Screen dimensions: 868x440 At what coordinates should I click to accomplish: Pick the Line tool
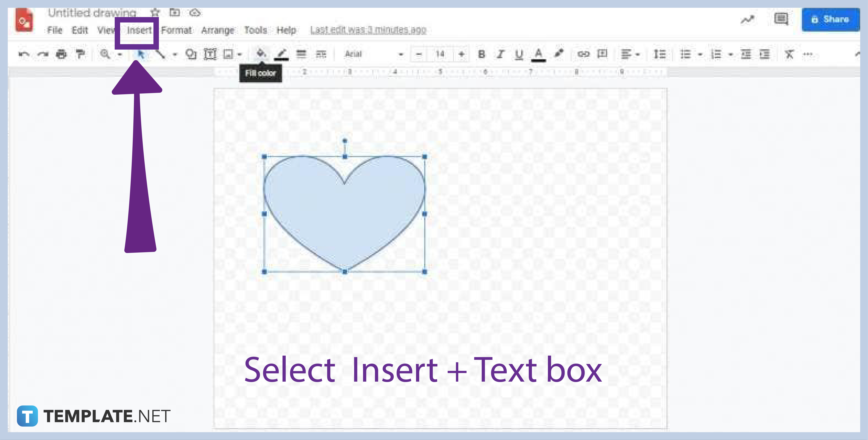click(x=162, y=54)
